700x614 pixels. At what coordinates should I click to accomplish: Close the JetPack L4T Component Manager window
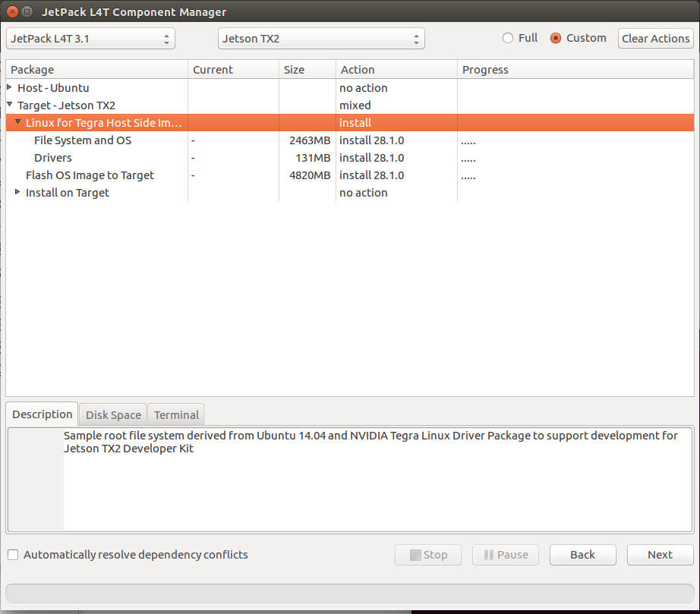point(12,11)
